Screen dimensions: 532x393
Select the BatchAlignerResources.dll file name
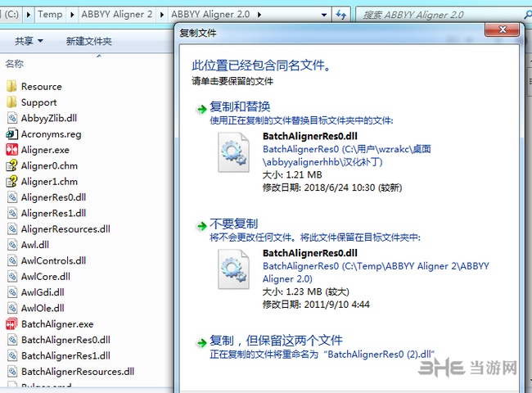(78, 371)
